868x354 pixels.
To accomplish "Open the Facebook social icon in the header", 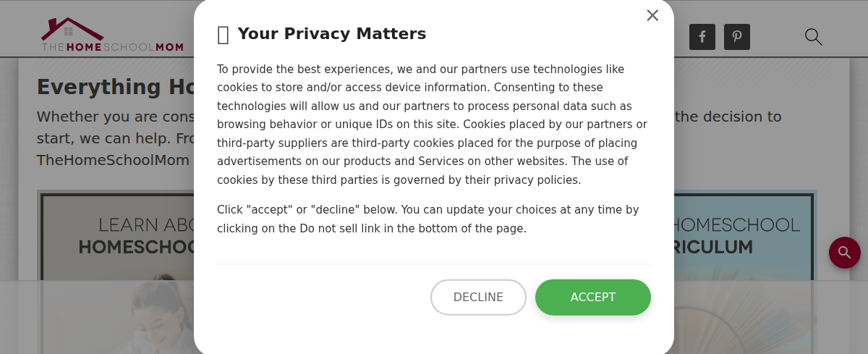I will pyautogui.click(x=702, y=37).
